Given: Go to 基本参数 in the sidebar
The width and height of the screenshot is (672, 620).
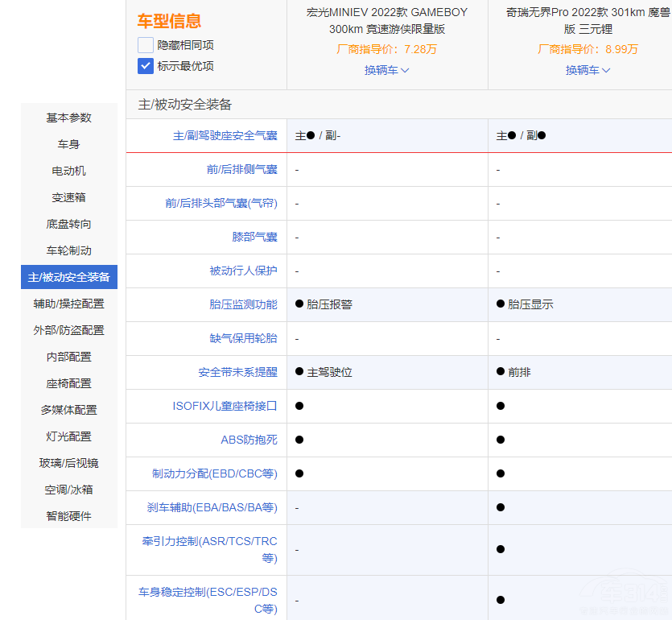Looking at the screenshot, I should click(69, 118).
